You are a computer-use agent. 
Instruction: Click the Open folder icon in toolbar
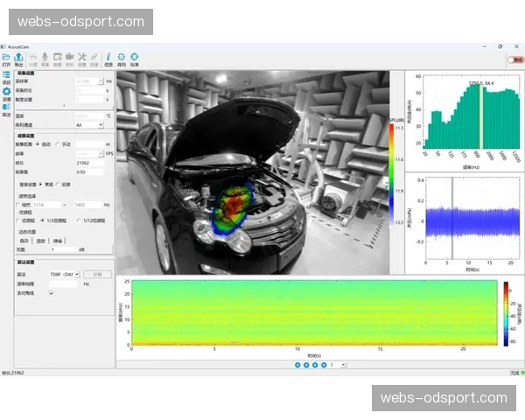click(6, 57)
